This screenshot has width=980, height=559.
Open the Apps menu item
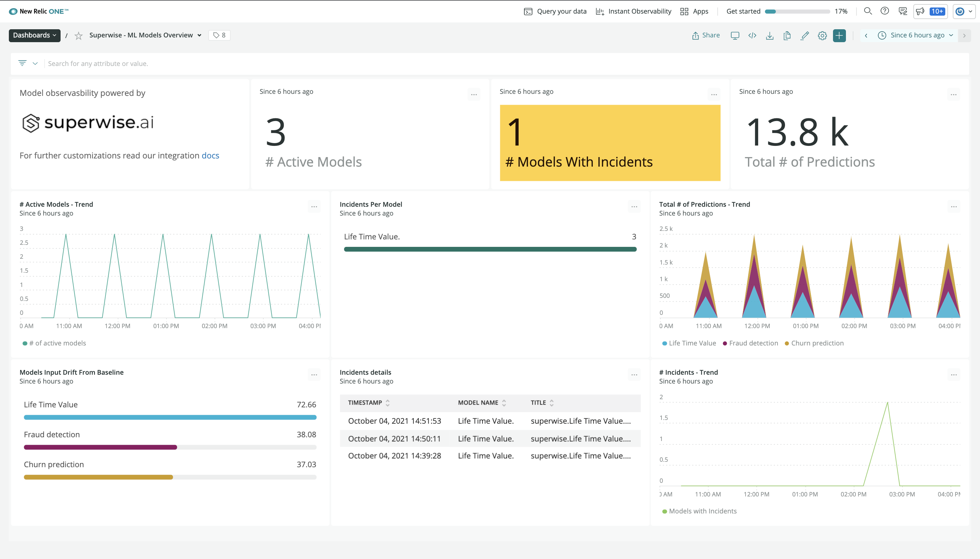click(694, 11)
